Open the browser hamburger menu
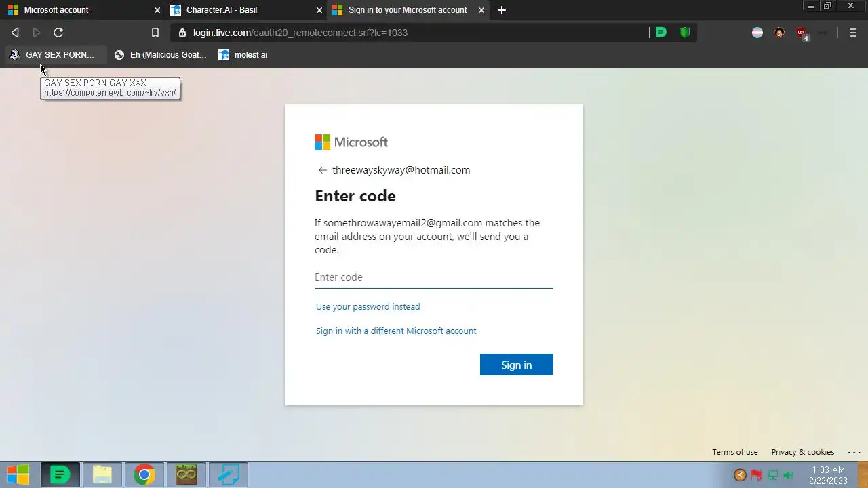 853,33
